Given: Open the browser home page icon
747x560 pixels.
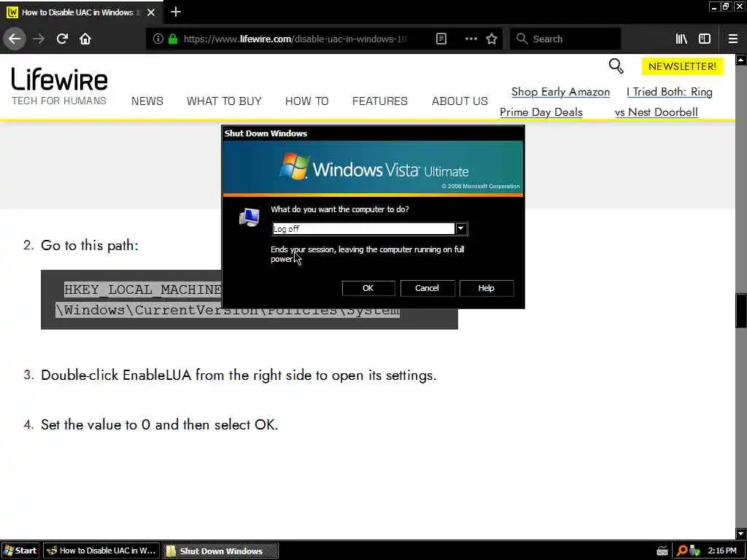Looking at the screenshot, I should pos(85,39).
